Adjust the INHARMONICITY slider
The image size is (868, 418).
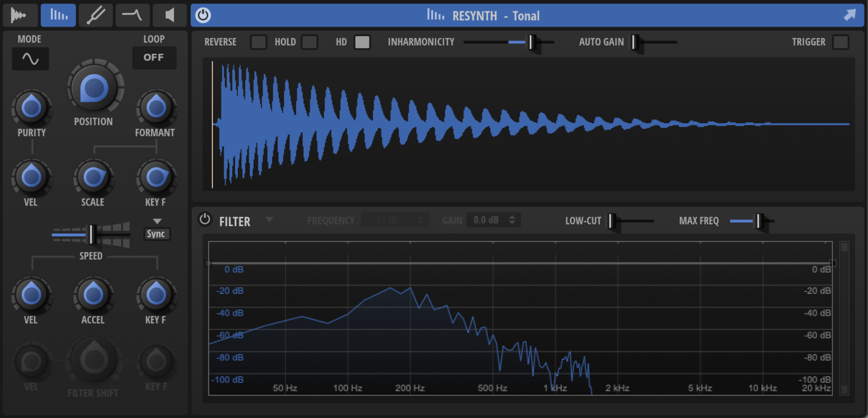point(532,42)
